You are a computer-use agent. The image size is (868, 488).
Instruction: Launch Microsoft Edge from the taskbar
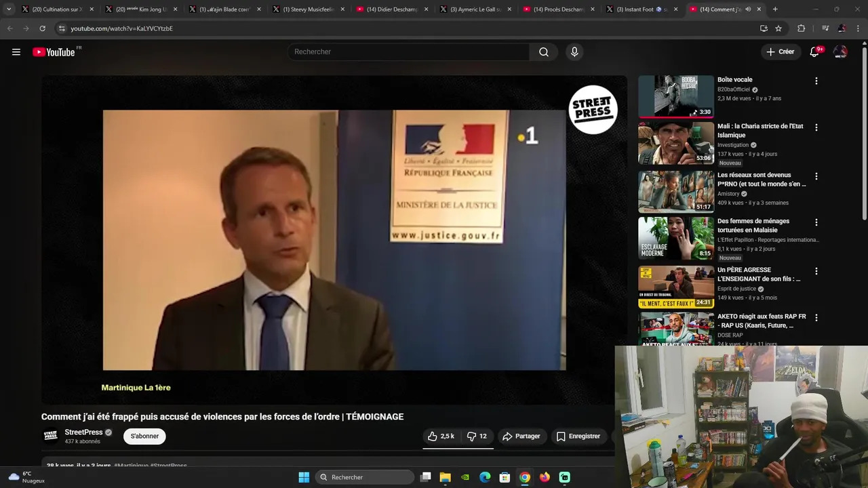click(485, 477)
